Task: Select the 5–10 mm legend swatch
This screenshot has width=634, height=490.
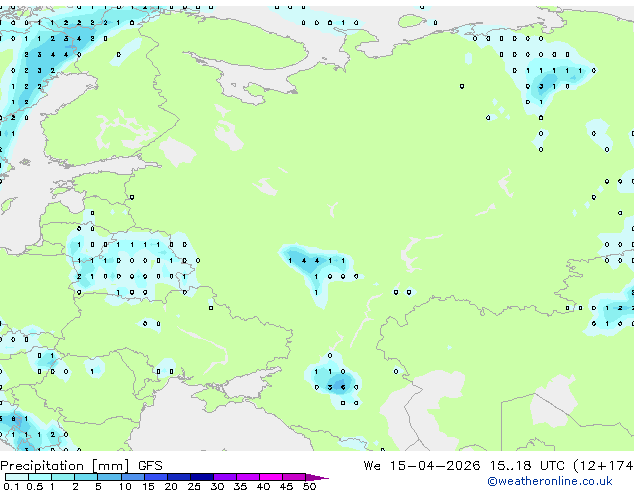Action: pos(110,477)
